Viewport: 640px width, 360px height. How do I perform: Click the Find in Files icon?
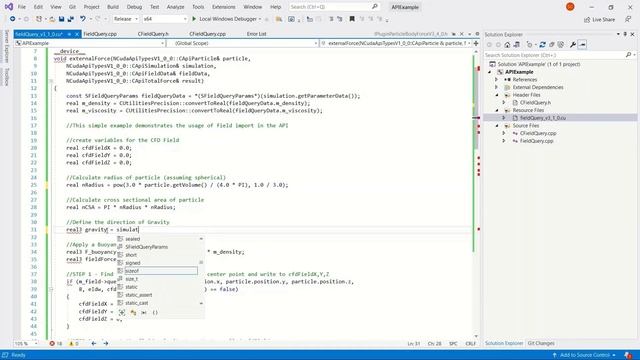[279, 19]
